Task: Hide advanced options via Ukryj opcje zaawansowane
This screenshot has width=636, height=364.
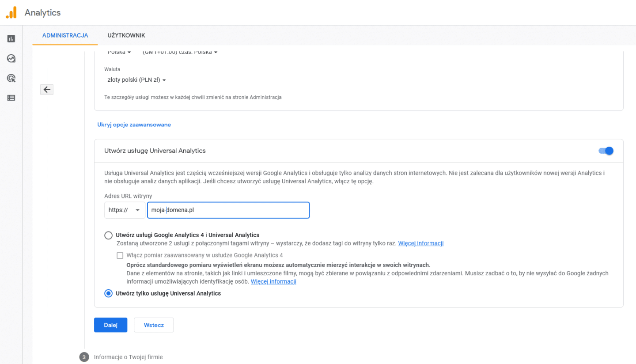Action: (134, 125)
